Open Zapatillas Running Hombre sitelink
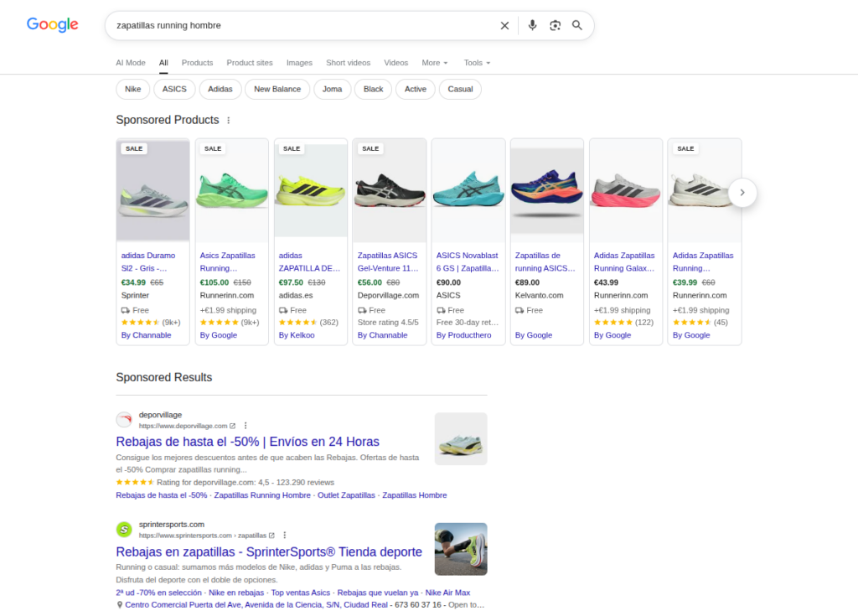This screenshot has height=616, width=858. [x=262, y=495]
